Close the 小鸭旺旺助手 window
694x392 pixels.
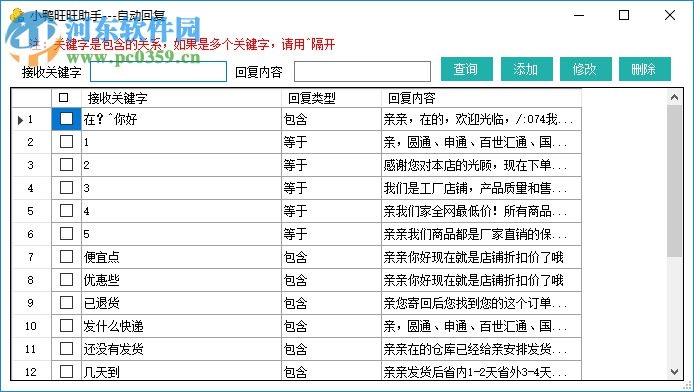pyautogui.click(x=670, y=15)
